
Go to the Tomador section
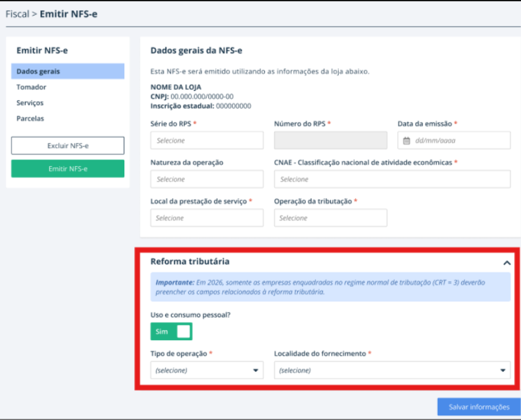[31, 87]
